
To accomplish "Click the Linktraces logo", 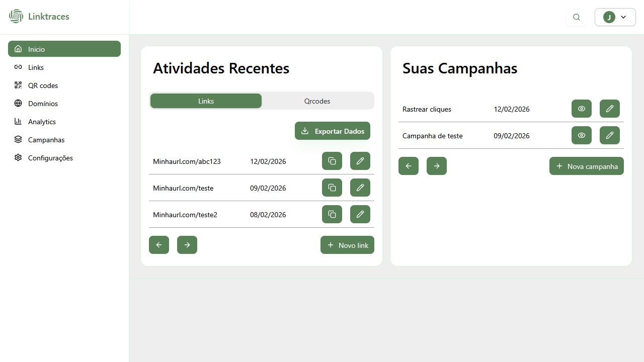I will click(x=39, y=17).
